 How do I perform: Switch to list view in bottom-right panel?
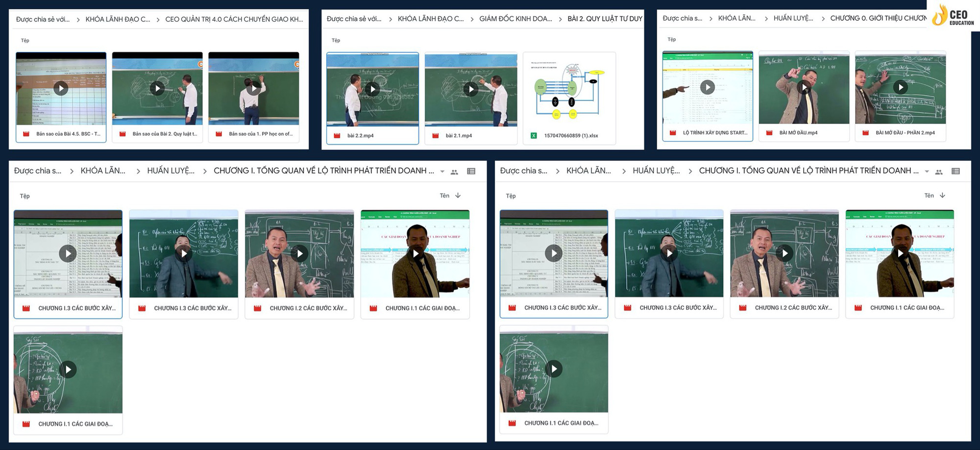click(955, 172)
